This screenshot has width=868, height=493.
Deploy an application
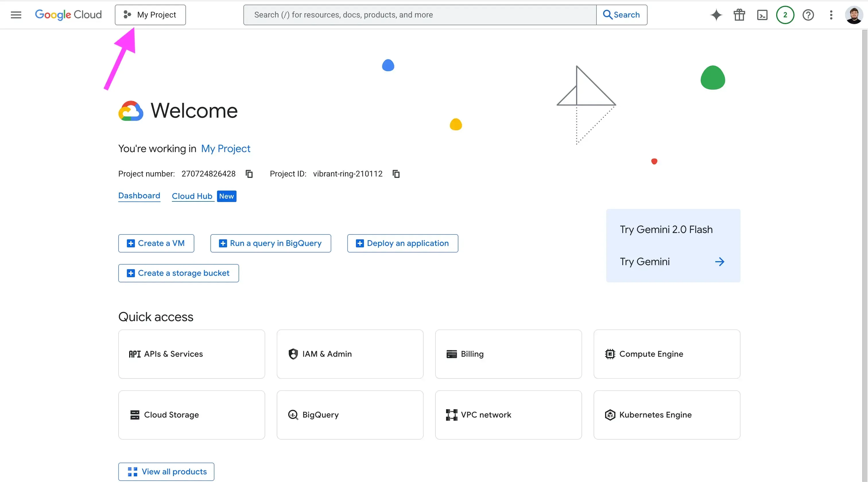pyautogui.click(x=402, y=243)
